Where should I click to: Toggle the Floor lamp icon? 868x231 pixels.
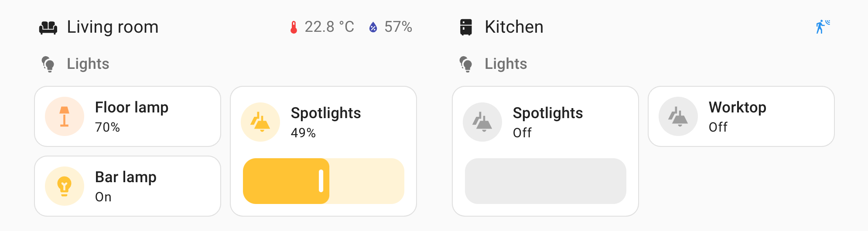65,116
